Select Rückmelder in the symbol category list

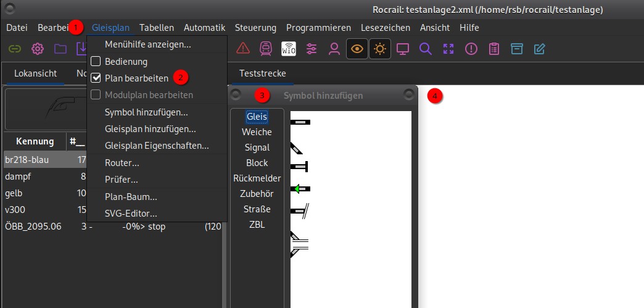257,178
